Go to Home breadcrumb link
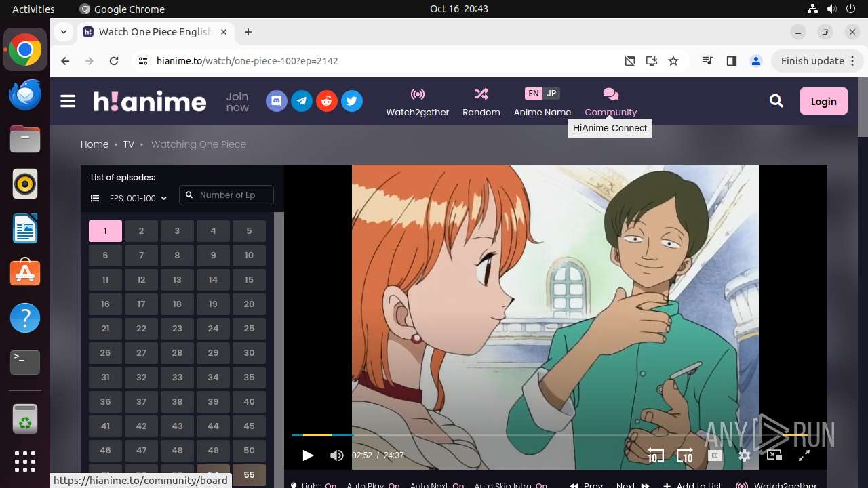The width and height of the screenshot is (868, 488). [94, 144]
